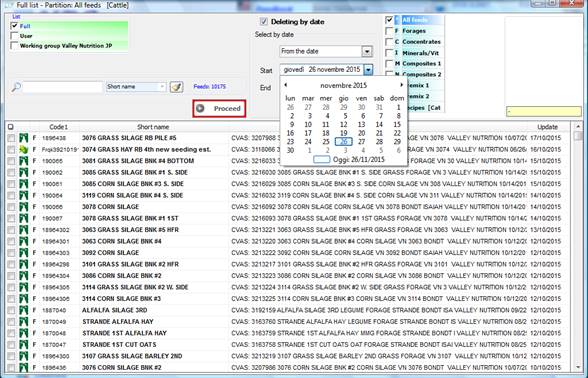Click the scrollbar up arrow of feed list
This screenshot has height=378, width=588.
click(578, 127)
